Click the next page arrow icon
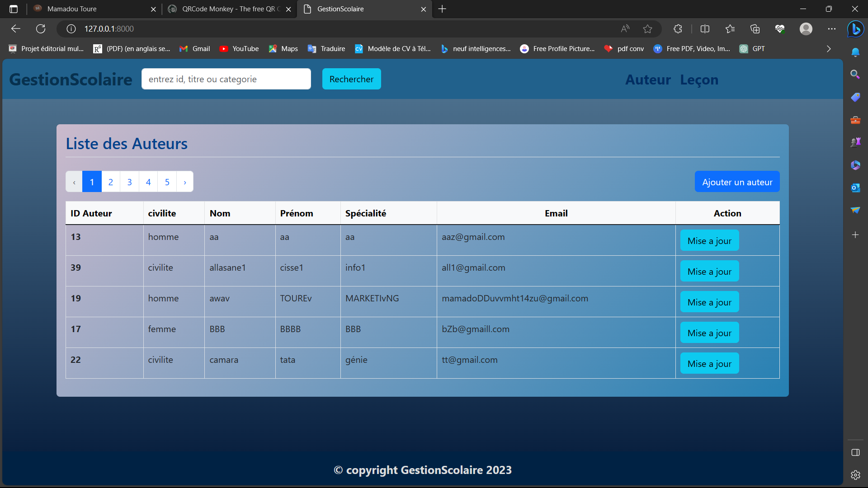The image size is (868, 488). coord(185,181)
